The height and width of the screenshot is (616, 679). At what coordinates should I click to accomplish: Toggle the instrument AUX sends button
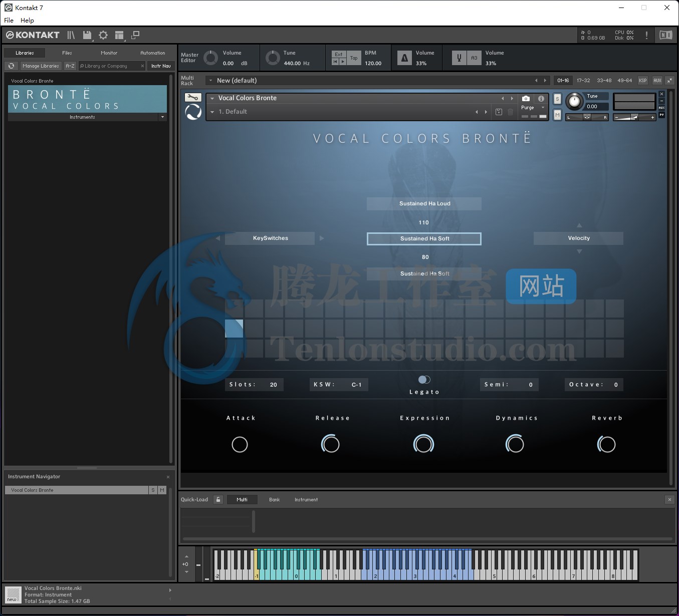661,108
